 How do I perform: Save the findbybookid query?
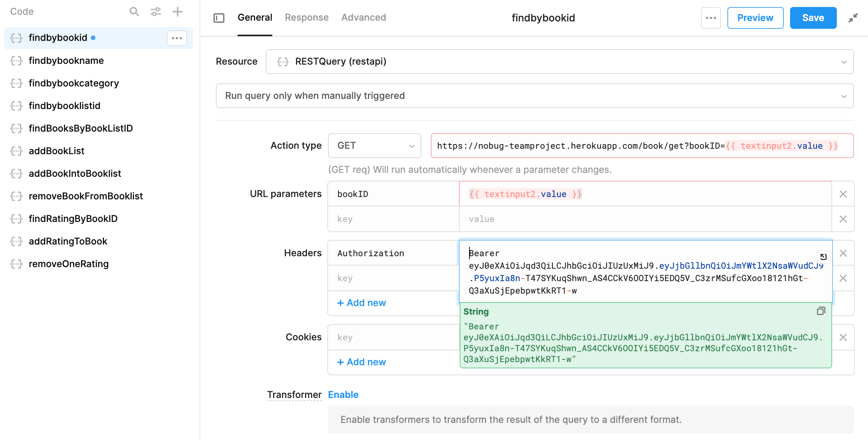(813, 18)
